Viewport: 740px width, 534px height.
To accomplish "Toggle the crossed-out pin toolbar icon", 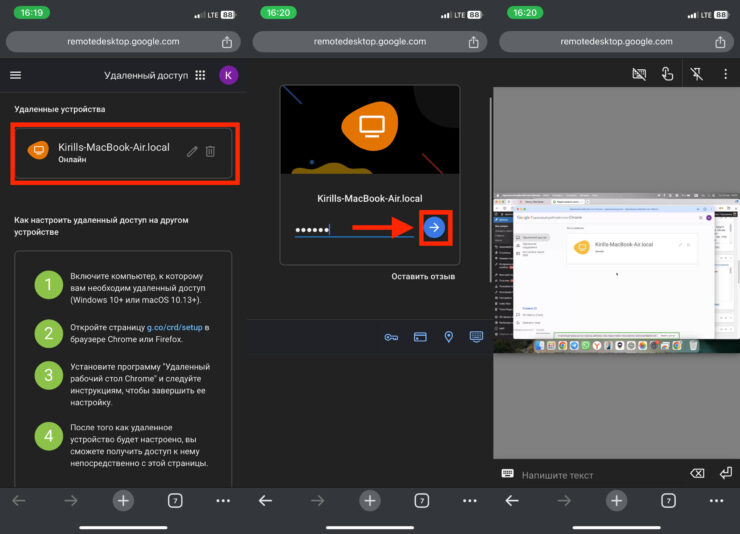I will coord(697,74).
